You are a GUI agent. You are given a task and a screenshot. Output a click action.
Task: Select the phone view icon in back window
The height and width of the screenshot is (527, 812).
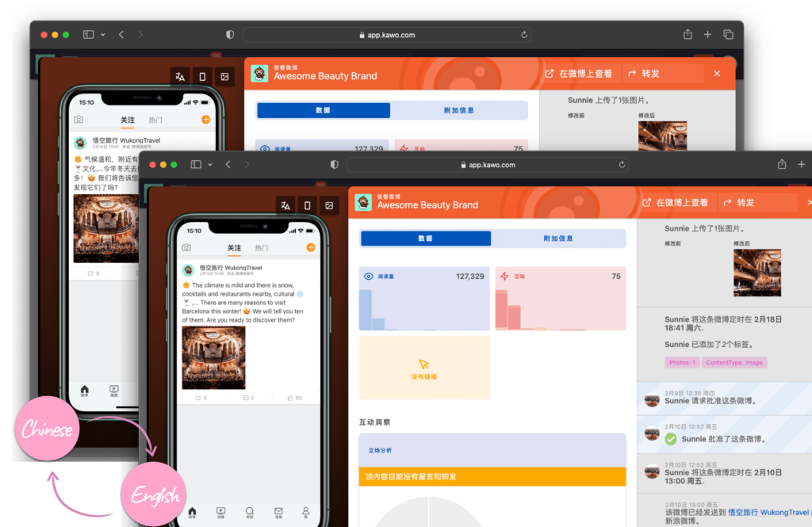(202, 77)
